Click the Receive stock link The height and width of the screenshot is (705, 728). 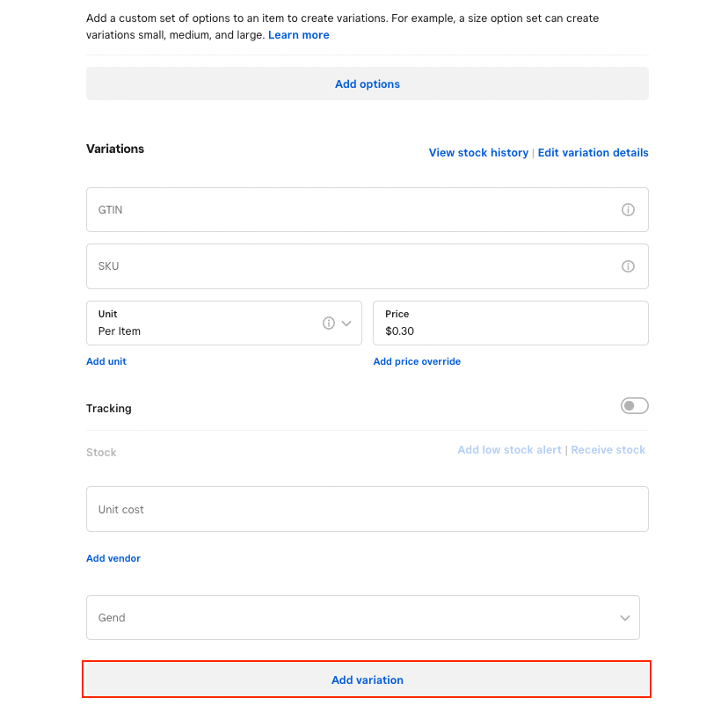click(608, 450)
